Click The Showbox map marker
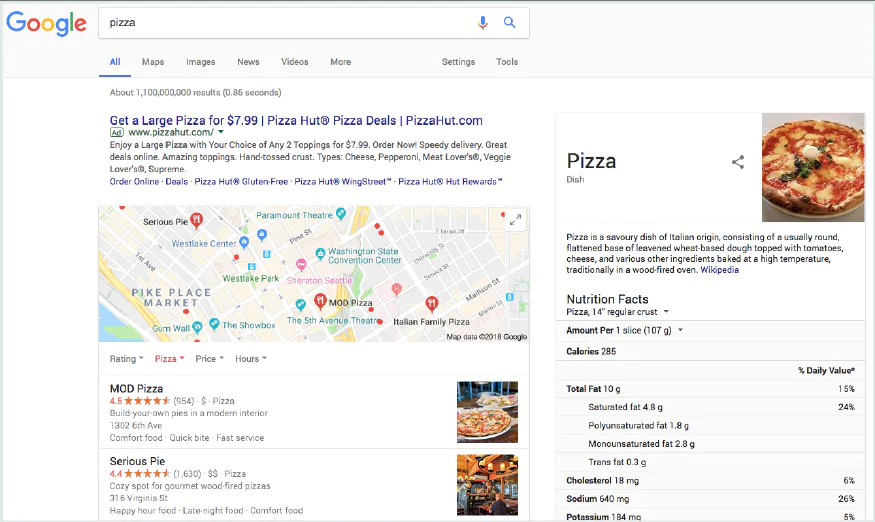This screenshot has width=875, height=522. [x=214, y=324]
